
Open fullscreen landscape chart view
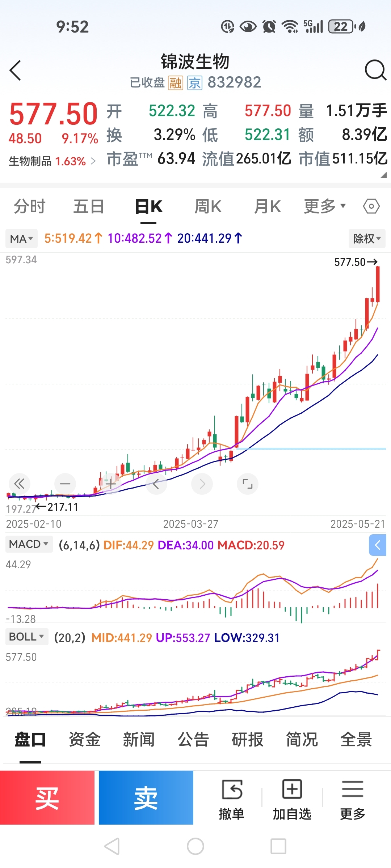[248, 484]
